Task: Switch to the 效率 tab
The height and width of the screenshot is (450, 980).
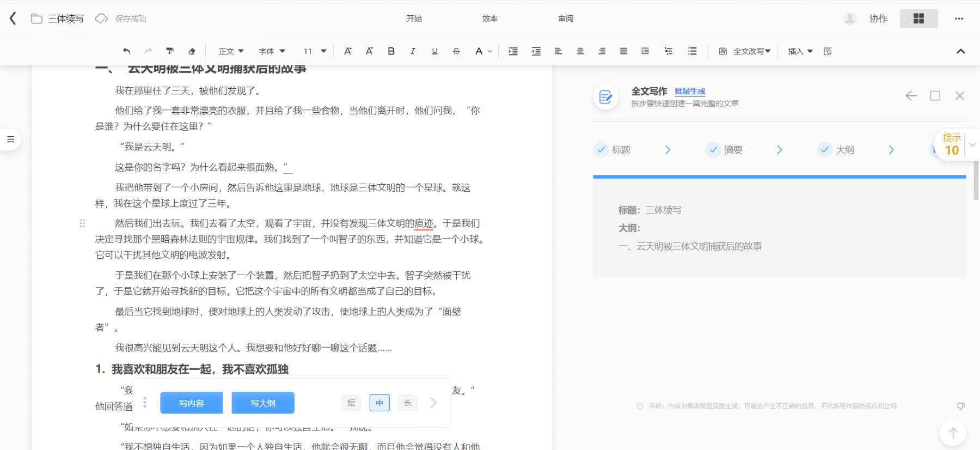Action: click(x=490, y=19)
